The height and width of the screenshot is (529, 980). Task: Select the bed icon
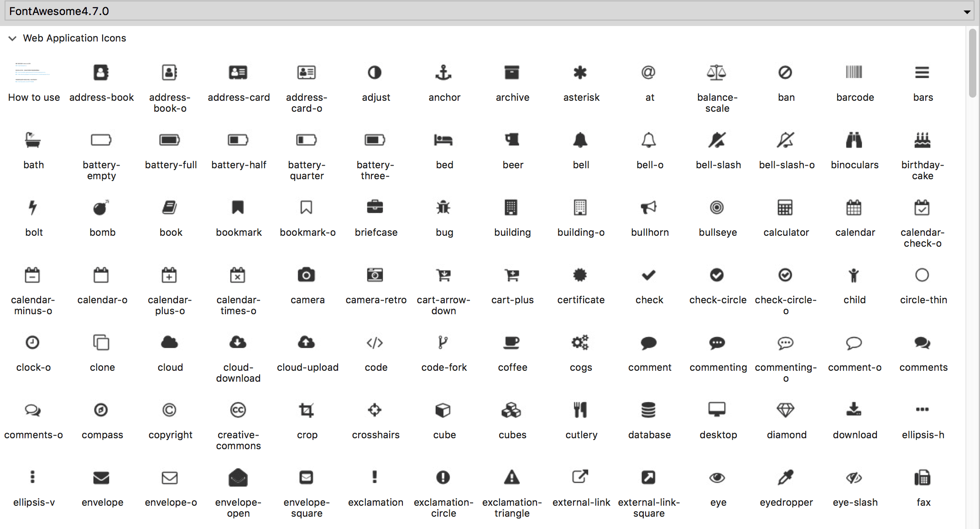coord(443,140)
